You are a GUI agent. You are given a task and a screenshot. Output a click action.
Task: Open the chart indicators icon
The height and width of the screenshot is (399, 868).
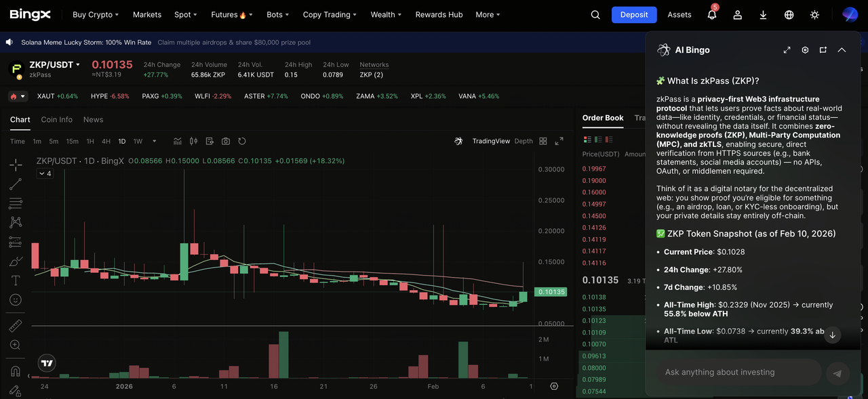(x=177, y=141)
